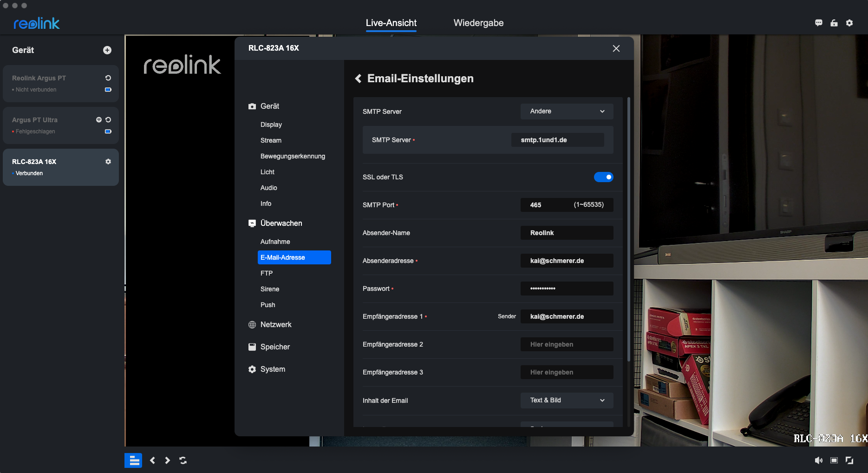
Task: Open settings gear for RLC-823A 16X device
Action: click(x=108, y=162)
